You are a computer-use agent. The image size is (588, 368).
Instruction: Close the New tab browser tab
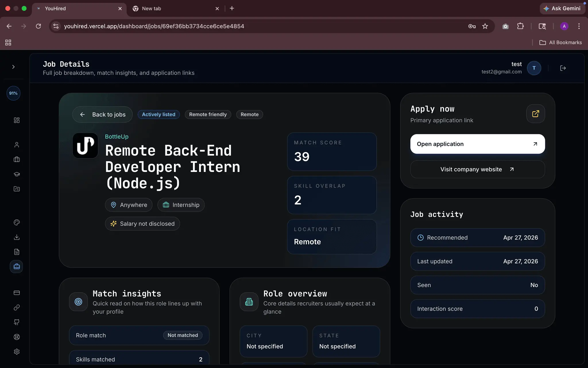tap(217, 9)
